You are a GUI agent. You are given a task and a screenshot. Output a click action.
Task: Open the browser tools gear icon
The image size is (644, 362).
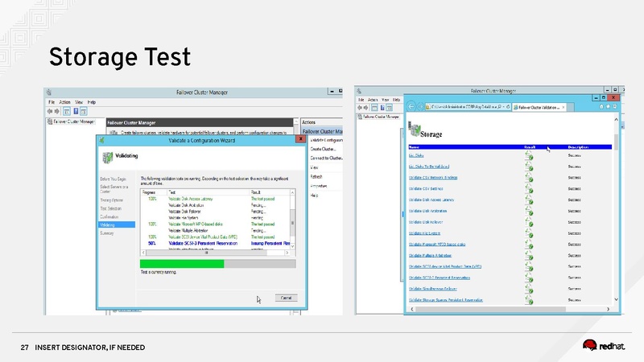(x=615, y=106)
